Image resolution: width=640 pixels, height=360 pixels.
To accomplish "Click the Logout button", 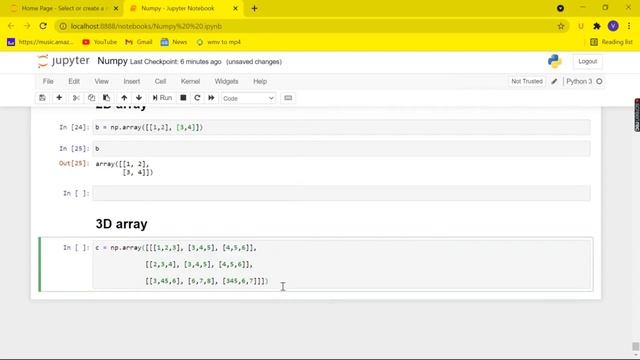I will [x=587, y=62].
